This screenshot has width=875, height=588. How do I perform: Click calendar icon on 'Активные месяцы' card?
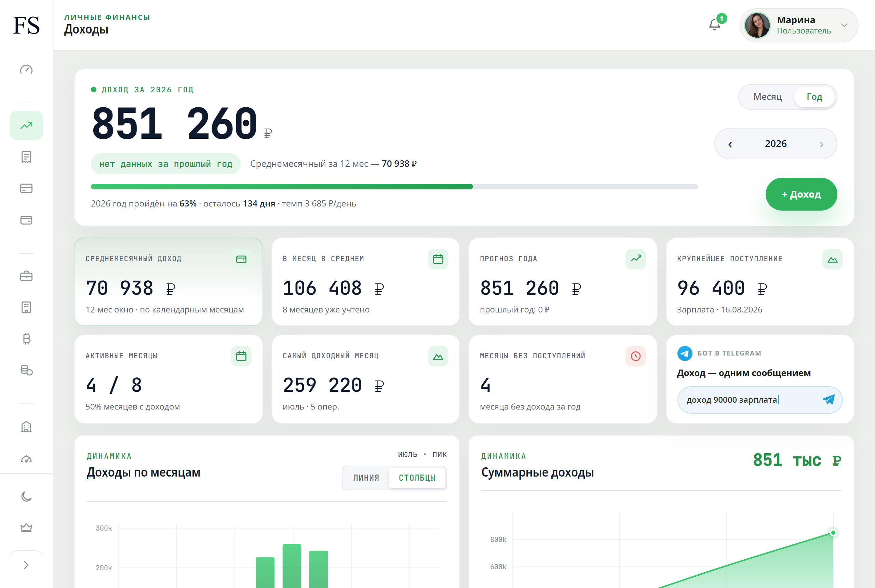pyautogui.click(x=241, y=356)
